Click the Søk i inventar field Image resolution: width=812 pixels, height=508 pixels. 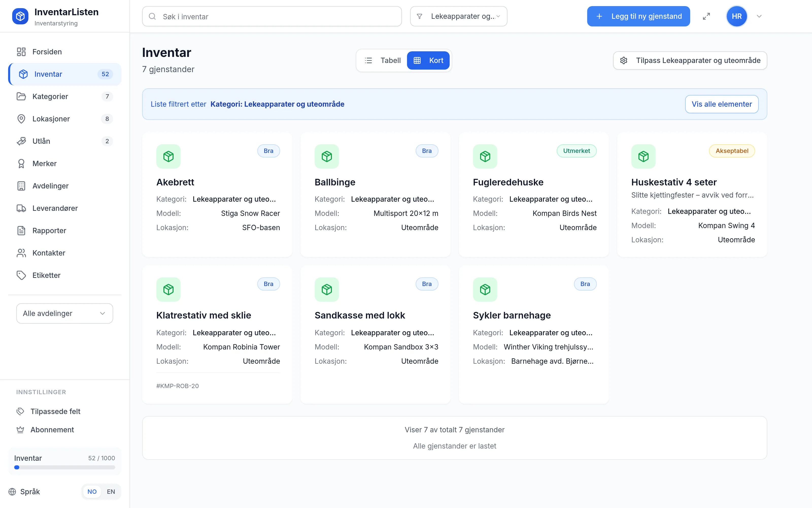coord(272,16)
